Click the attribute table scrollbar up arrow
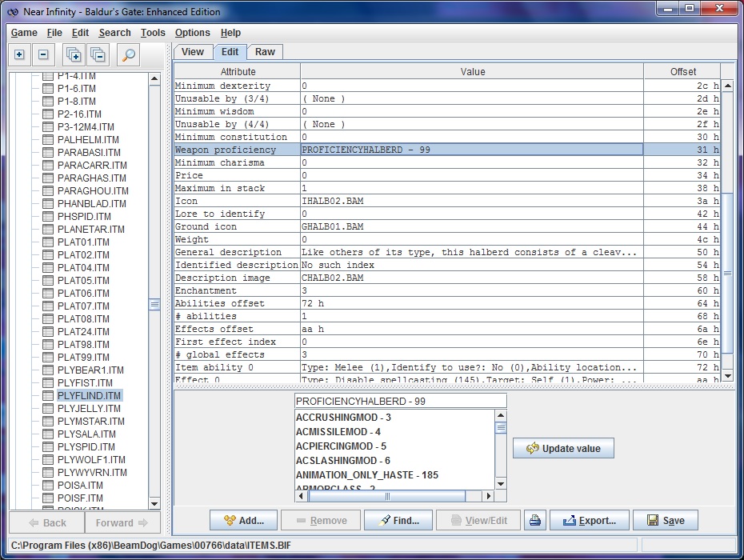Screen dimensions: 744x560 [x=727, y=86]
